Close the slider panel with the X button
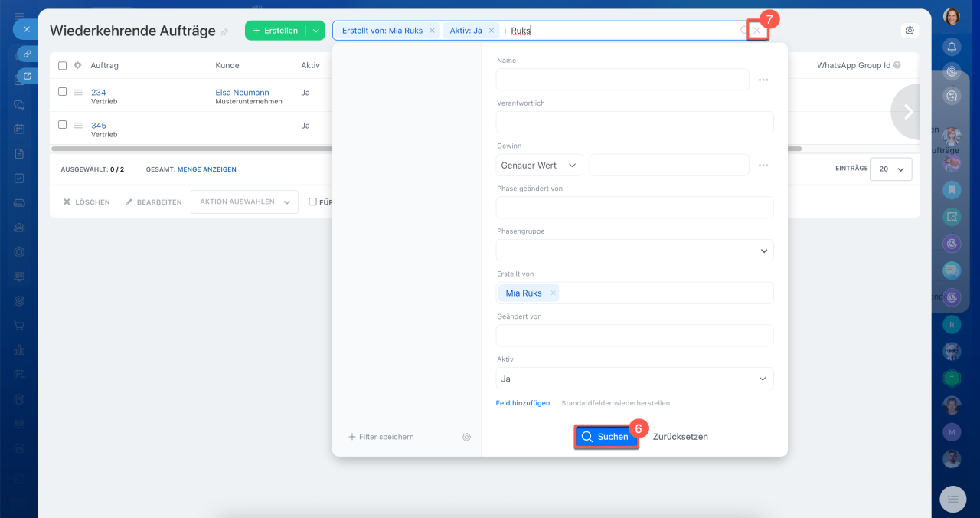Screen dimensions: 980x518 pos(26,29)
